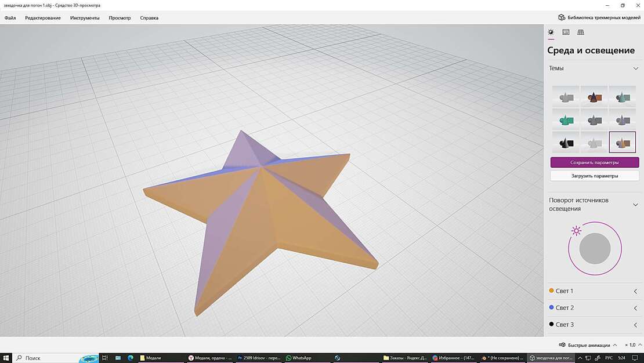Open the Файл menu
Screen dimensions: 644x363
coord(10,18)
